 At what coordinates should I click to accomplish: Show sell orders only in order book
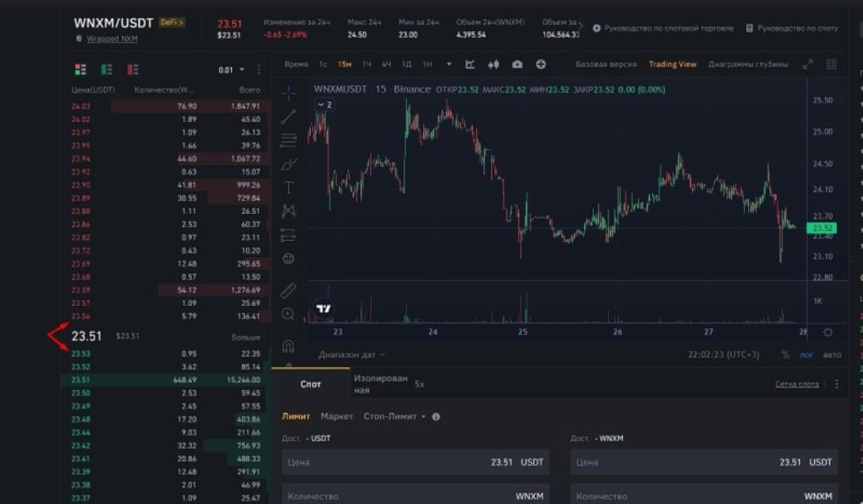(x=132, y=69)
